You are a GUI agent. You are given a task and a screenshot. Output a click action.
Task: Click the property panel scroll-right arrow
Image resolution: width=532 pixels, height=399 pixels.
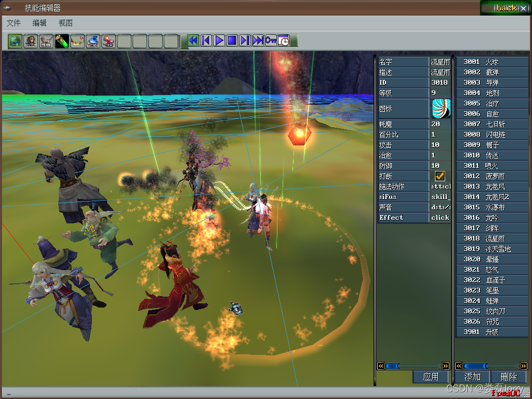pyautogui.click(x=446, y=366)
